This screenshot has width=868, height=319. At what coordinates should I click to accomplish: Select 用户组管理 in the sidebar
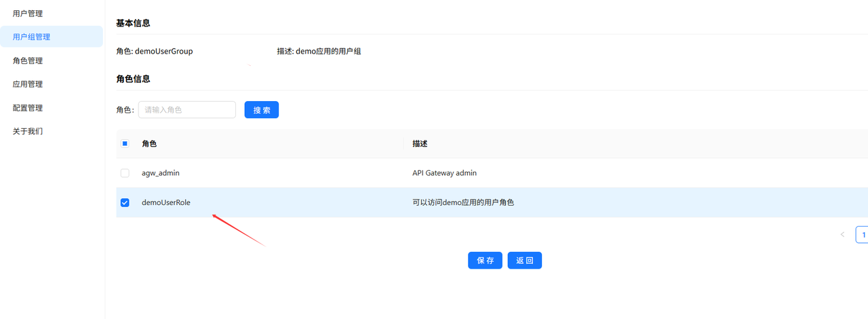pyautogui.click(x=31, y=37)
